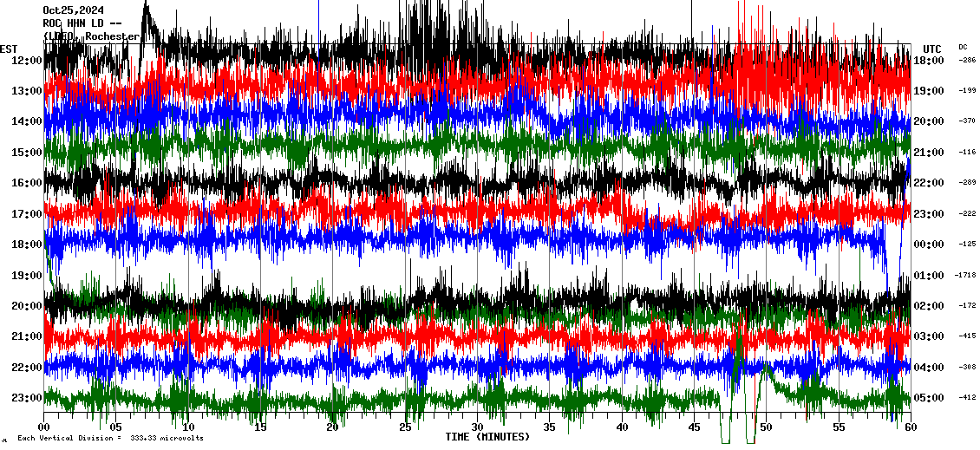
Task: Click minute tick label 10 on time axis
Action: (x=188, y=427)
